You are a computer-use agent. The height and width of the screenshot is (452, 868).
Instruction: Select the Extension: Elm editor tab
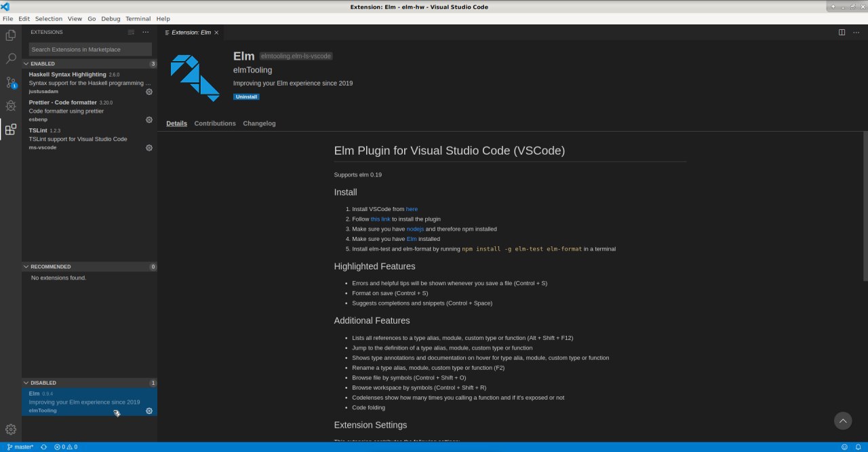coord(192,32)
